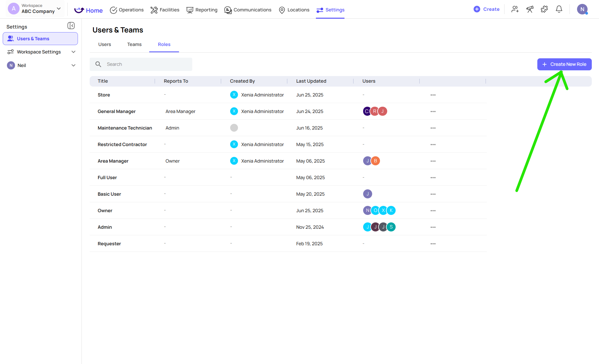
Task: Open the notifications bell
Action: click(559, 9)
